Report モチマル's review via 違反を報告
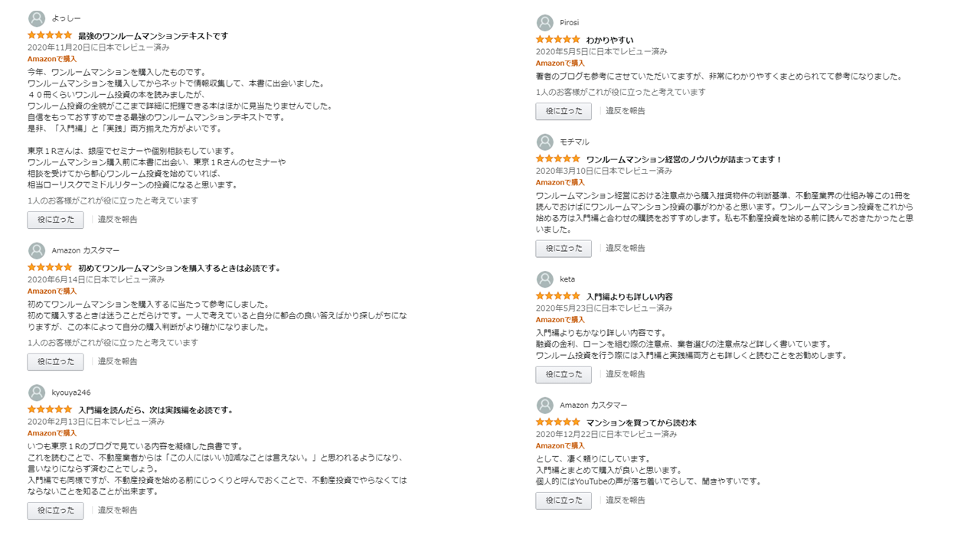This screenshot has height=551, width=980. point(626,248)
